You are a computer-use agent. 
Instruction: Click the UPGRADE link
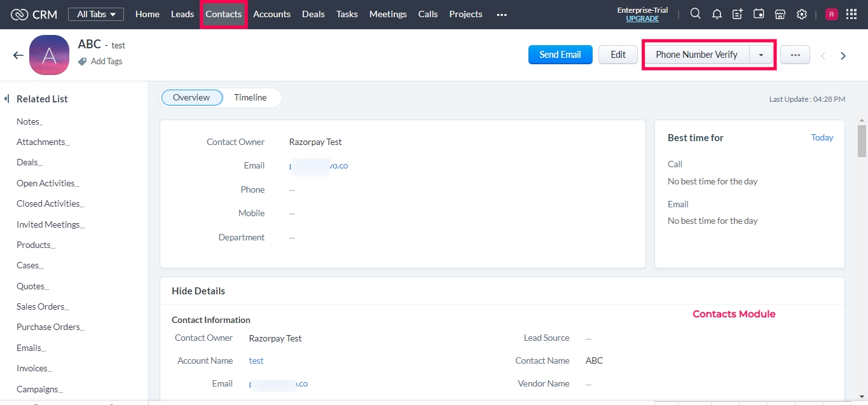point(642,19)
